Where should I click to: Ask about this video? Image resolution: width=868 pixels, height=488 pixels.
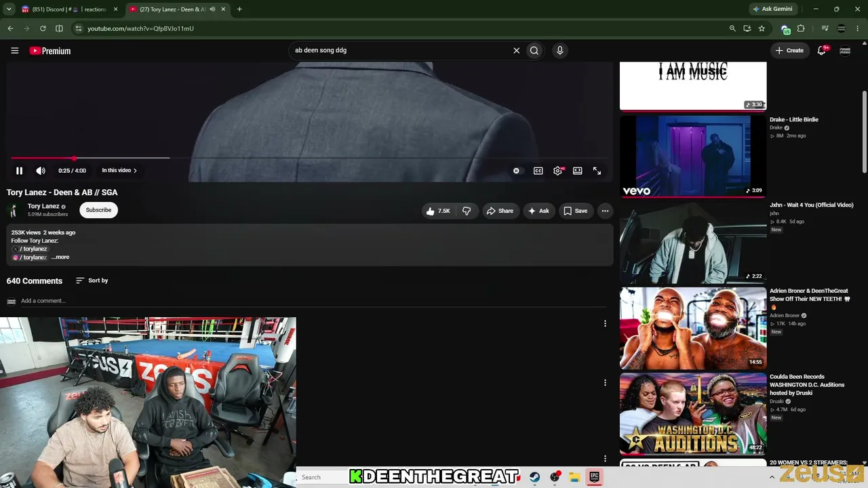click(x=538, y=211)
